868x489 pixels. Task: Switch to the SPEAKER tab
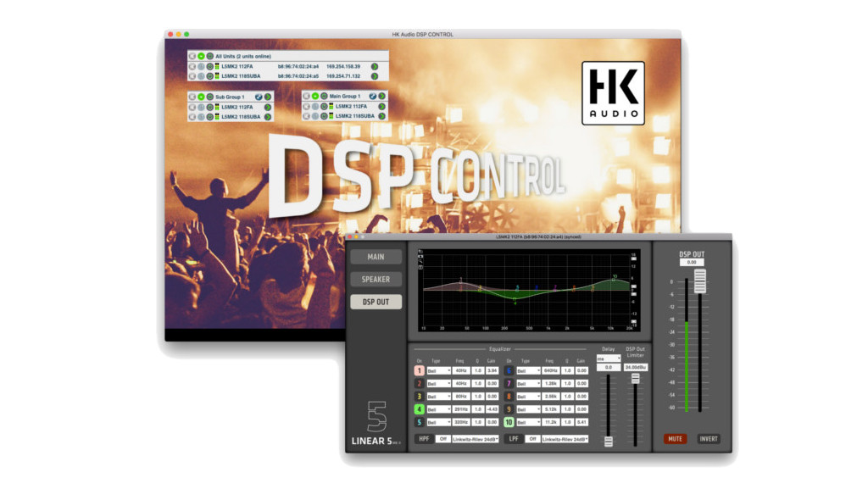click(376, 280)
